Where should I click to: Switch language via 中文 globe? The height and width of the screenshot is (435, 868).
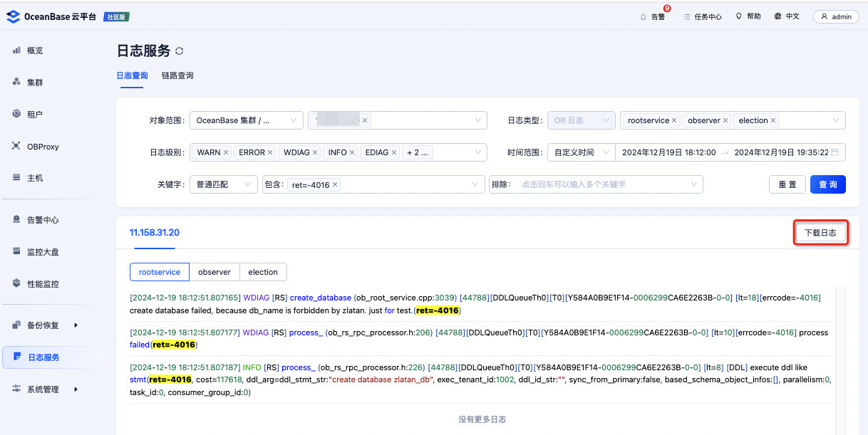(x=787, y=16)
